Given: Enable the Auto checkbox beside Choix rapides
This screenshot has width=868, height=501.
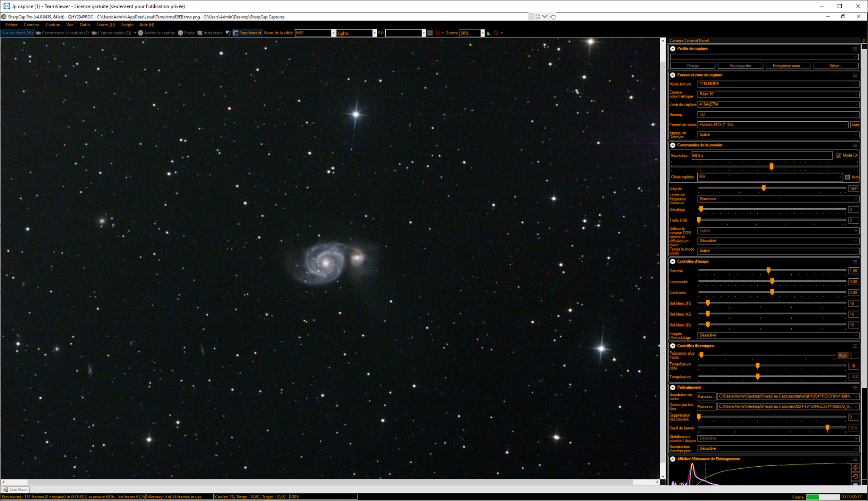Looking at the screenshot, I should 848,177.
